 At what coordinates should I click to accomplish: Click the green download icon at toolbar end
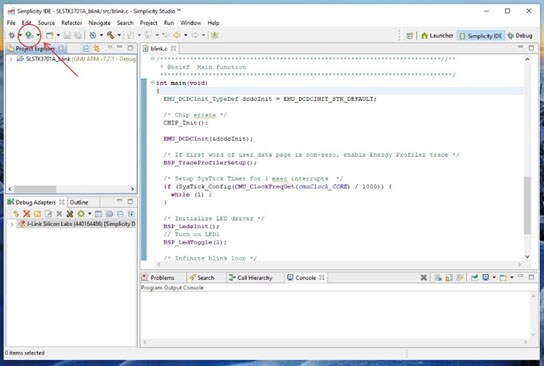pyautogui.click(x=214, y=35)
